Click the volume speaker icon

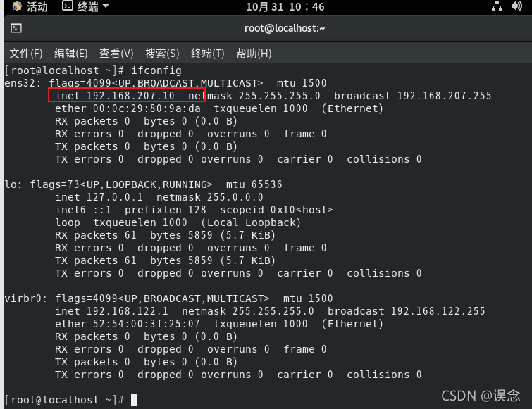pos(516,6)
